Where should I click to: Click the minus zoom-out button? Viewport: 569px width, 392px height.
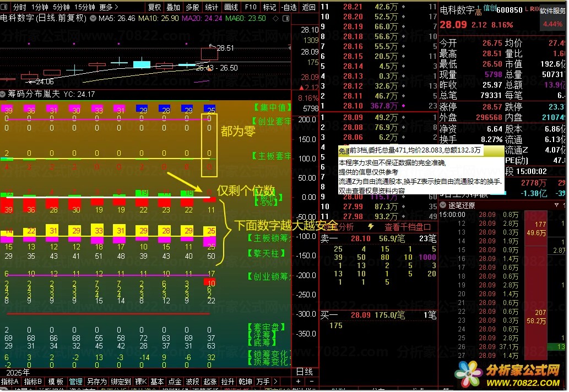pos(311,382)
